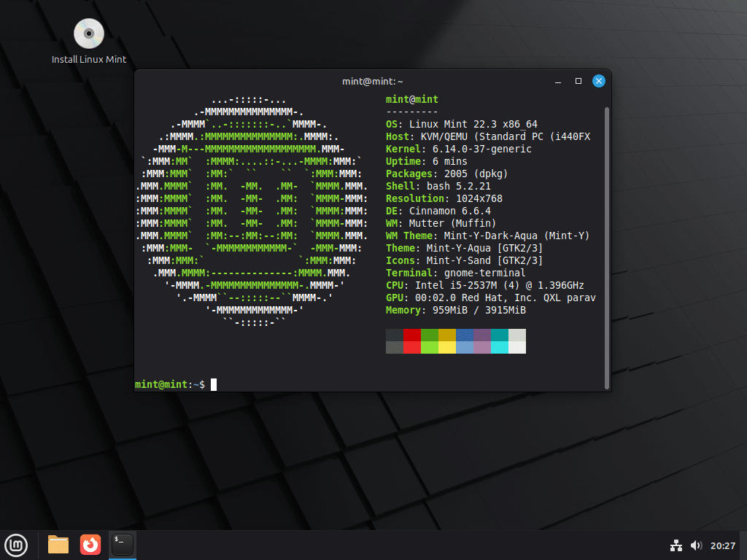Click the 'Kernel: 6.14.0-37-generic' line

point(459,149)
